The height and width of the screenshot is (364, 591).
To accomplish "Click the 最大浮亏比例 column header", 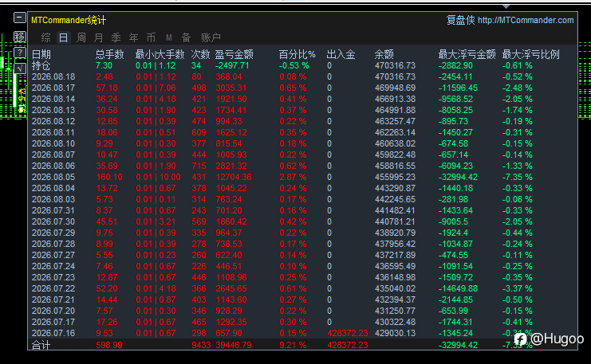I will 530,54.
